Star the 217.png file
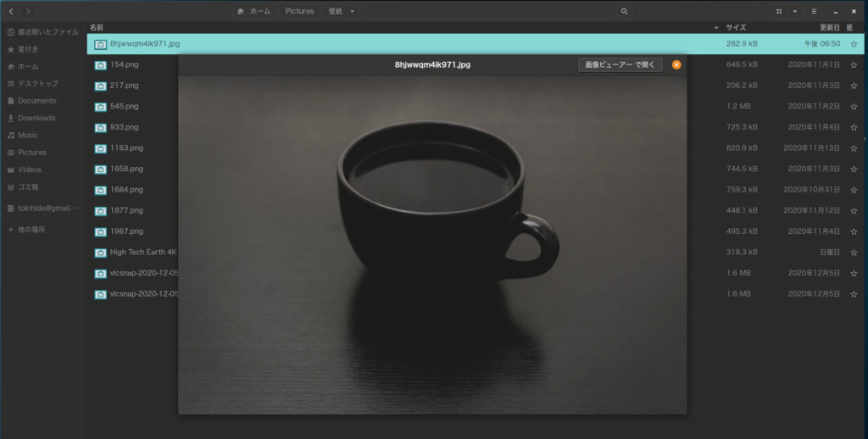The image size is (868, 439). click(x=854, y=86)
